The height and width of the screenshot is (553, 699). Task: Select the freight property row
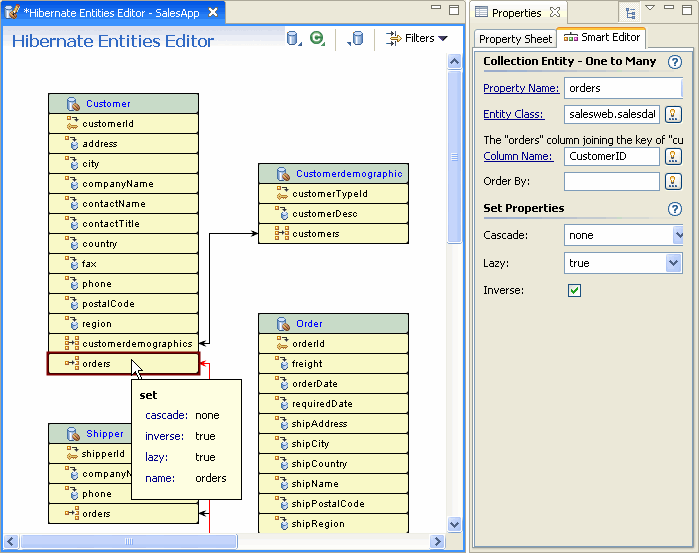(333, 363)
